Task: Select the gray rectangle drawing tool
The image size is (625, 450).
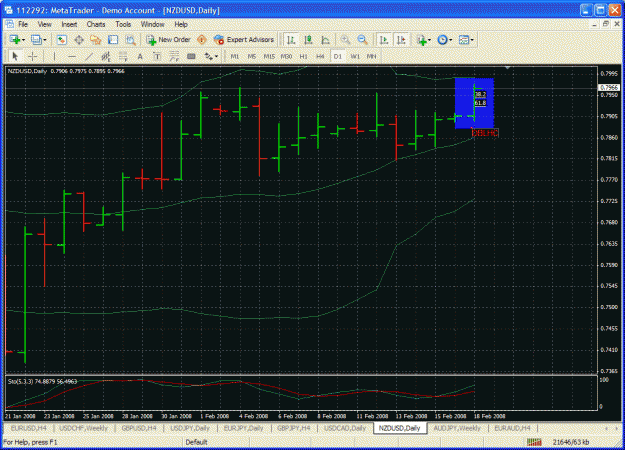Action: click(x=191, y=57)
